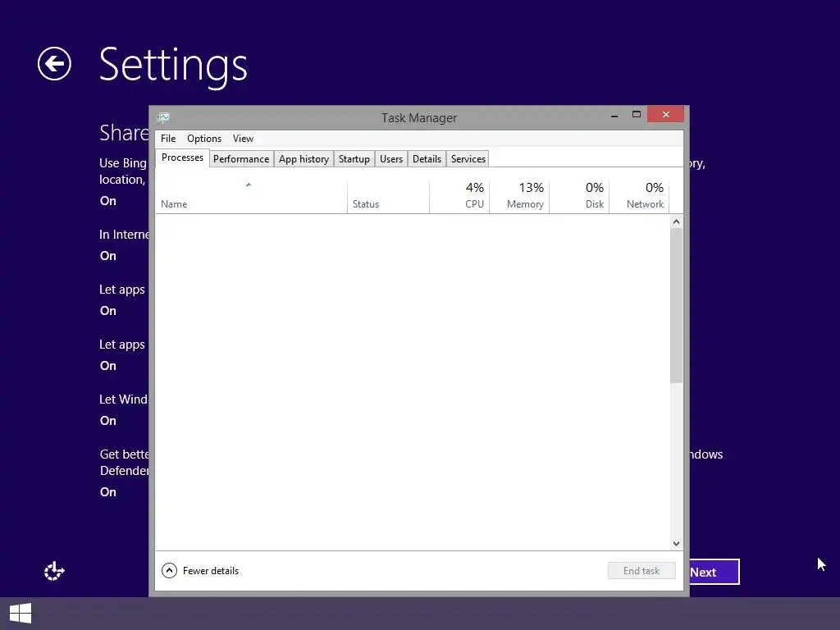The image size is (840, 630).
Task: Click the Settings back arrow icon
Action: click(x=54, y=64)
